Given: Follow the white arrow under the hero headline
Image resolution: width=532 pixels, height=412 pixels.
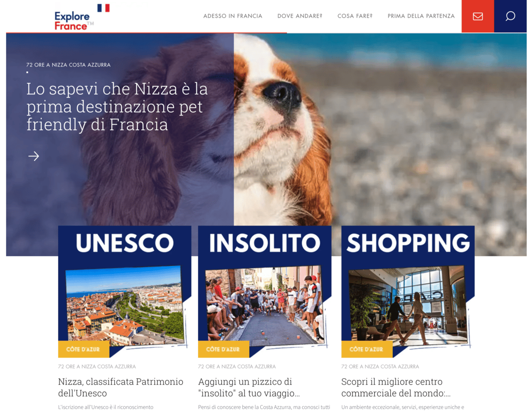Looking at the screenshot, I should pyautogui.click(x=34, y=156).
